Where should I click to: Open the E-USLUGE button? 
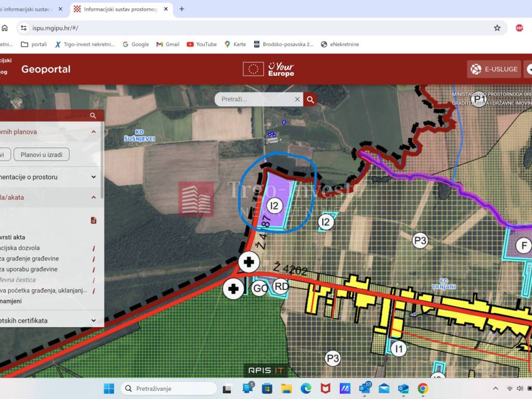pos(494,69)
